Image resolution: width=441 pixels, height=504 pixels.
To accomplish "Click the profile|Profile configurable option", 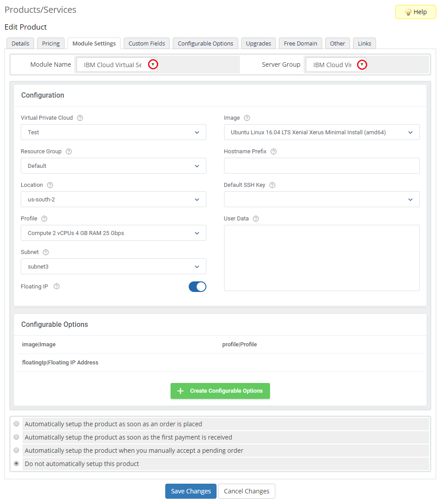I will tap(240, 345).
